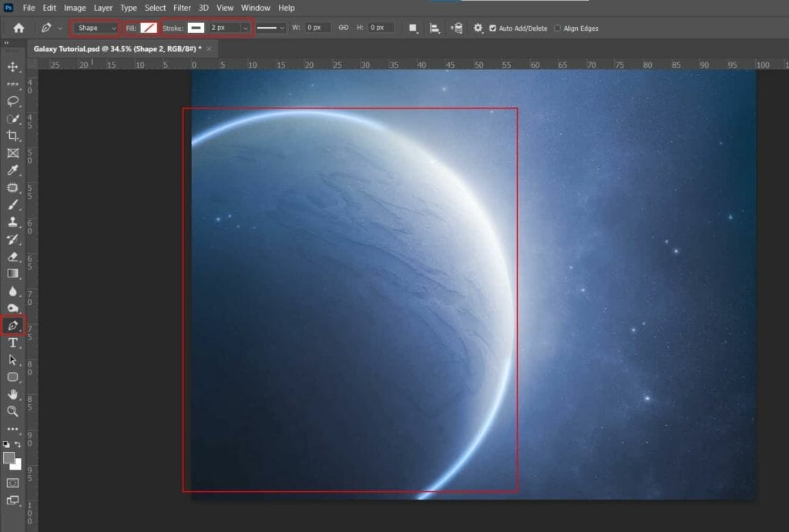Open the stroke width dropdown arrow

246,28
